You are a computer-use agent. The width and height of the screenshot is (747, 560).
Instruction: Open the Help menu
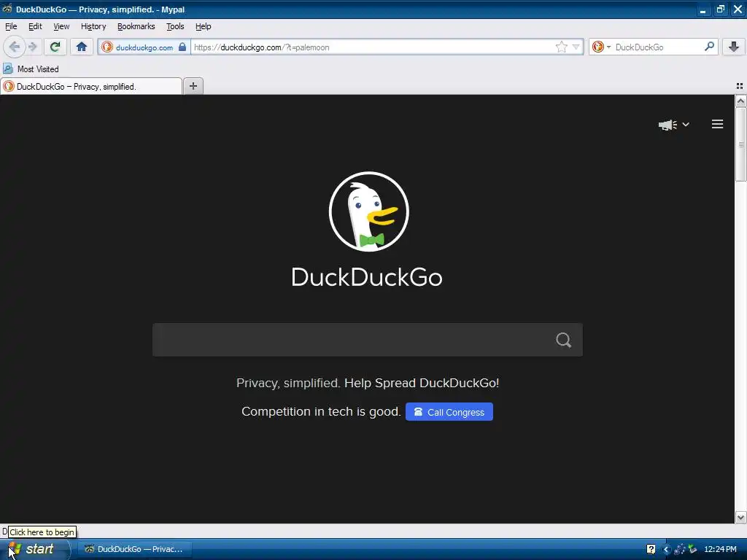203,27
